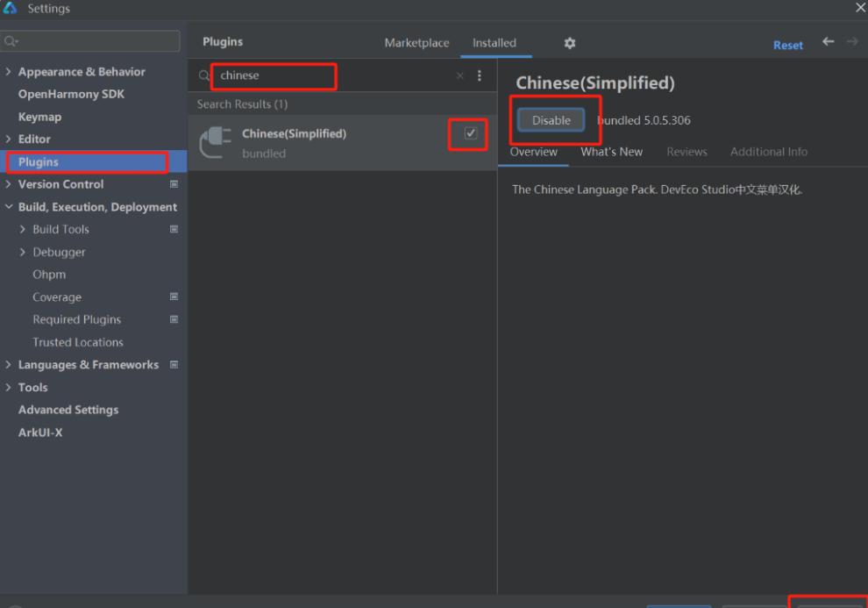Click the bundled 5.0.5.306 version text
This screenshot has width=868, height=608.
644,120
